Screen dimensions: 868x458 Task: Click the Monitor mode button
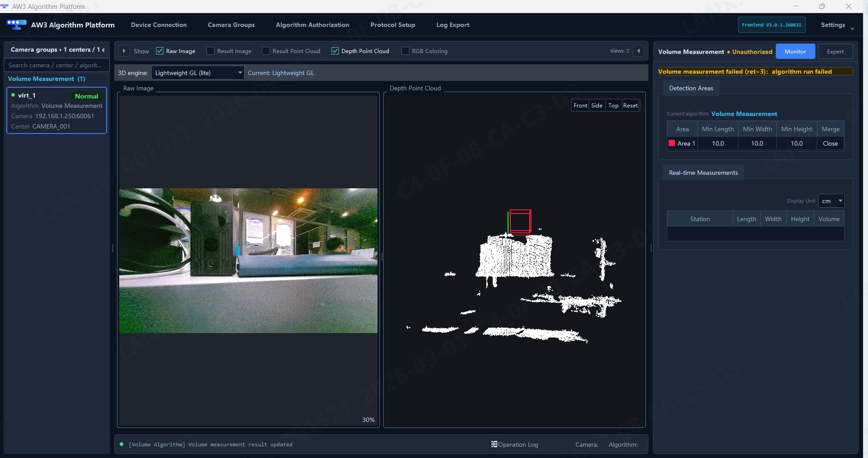click(795, 51)
